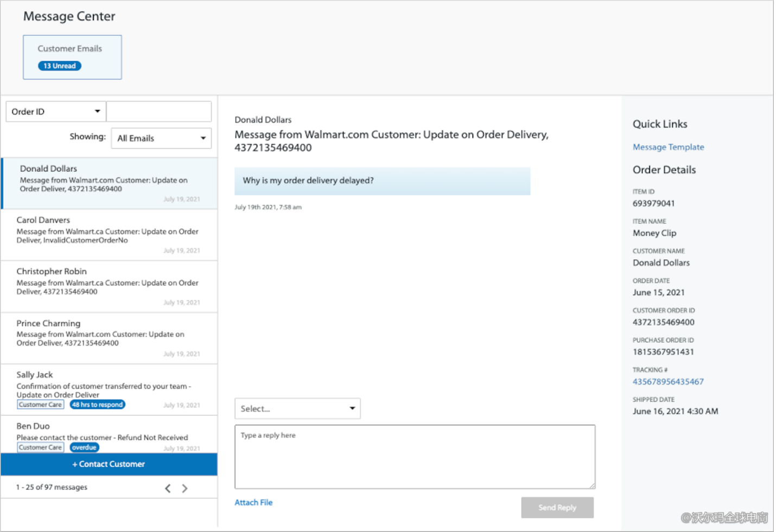Go to next page of messages

pyautogui.click(x=185, y=488)
